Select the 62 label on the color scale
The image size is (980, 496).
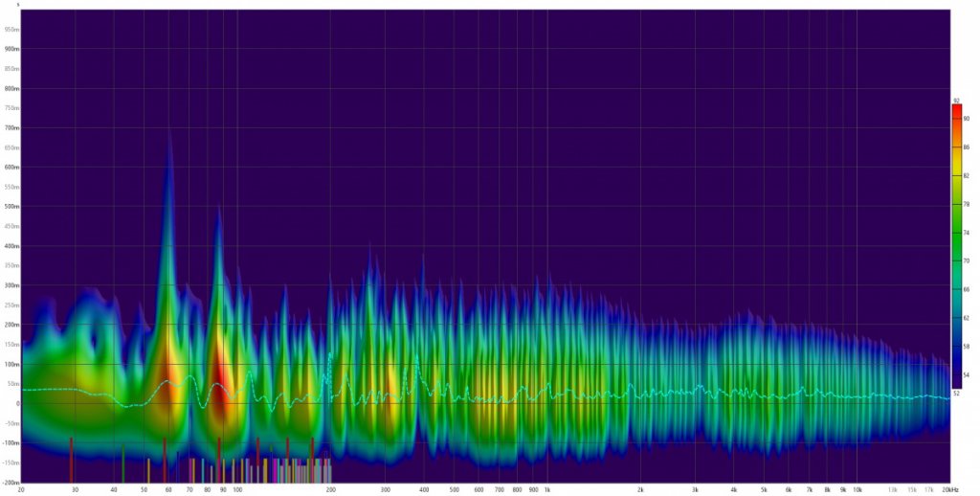click(x=967, y=318)
